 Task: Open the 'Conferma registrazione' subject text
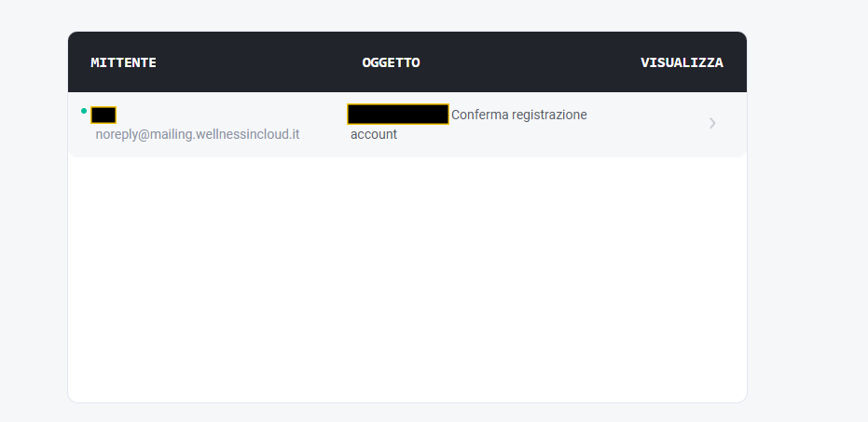click(x=518, y=115)
